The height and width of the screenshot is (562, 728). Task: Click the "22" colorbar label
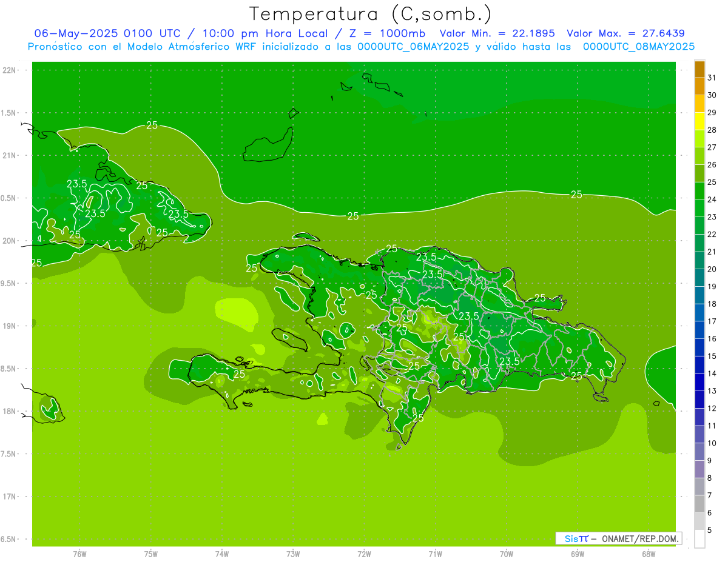[712, 234]
